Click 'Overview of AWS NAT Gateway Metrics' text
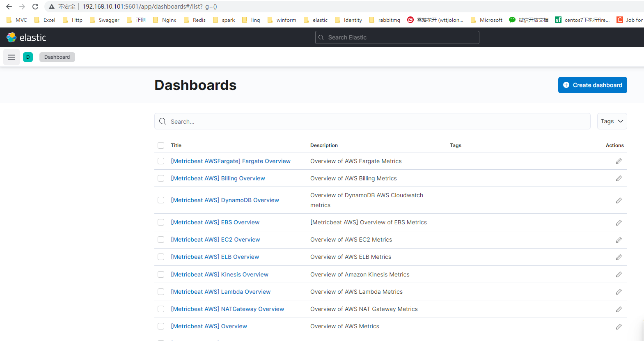The height and width of the screenshot is (341, 644). pos(364,309)
